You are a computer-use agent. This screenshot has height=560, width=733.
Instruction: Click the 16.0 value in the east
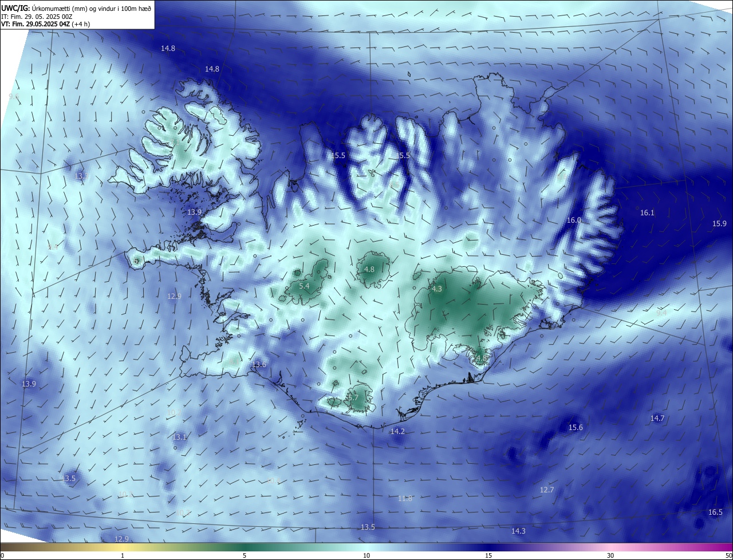[x=574, y=220]
